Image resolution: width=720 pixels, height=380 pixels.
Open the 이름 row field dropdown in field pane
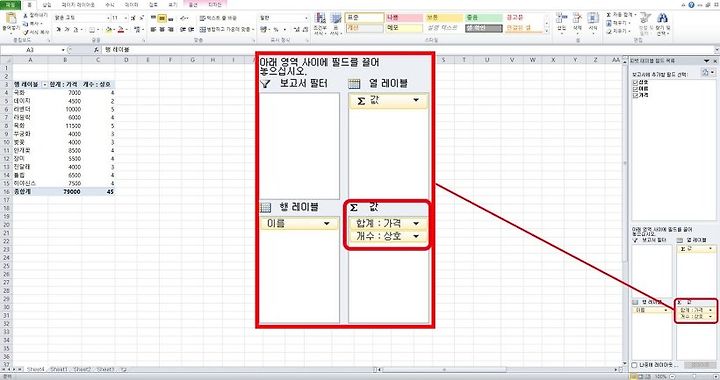[x=665, y=310]
